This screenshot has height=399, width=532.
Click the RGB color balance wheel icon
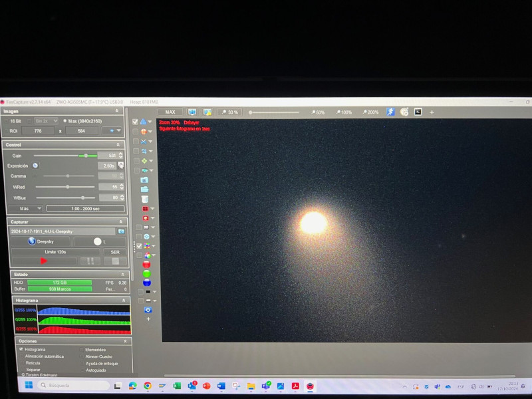[147, 255]
